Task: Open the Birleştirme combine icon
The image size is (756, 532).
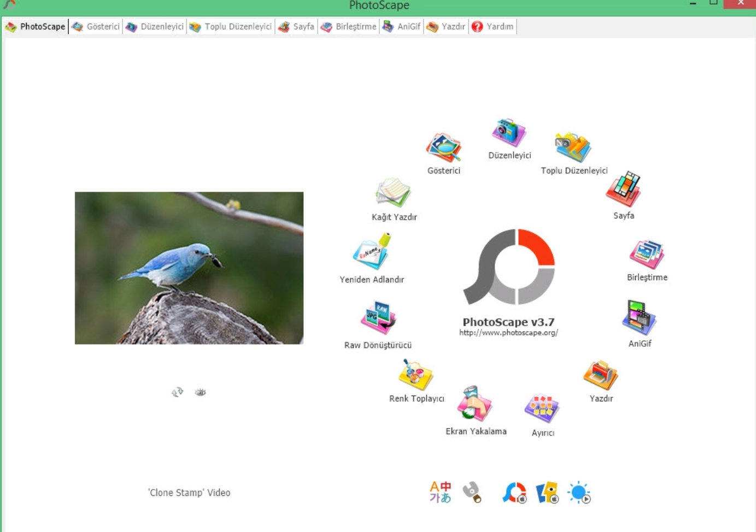Action: pos(647,255)
